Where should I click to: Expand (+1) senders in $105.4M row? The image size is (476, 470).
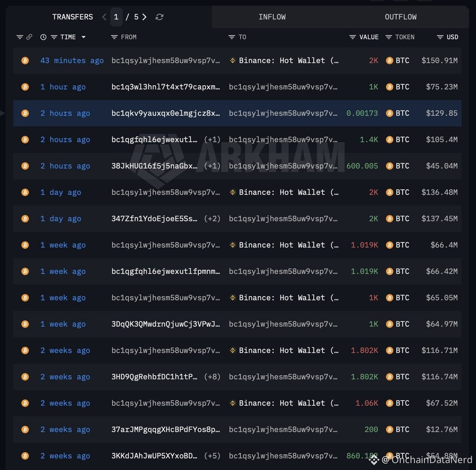coord(212,139)
